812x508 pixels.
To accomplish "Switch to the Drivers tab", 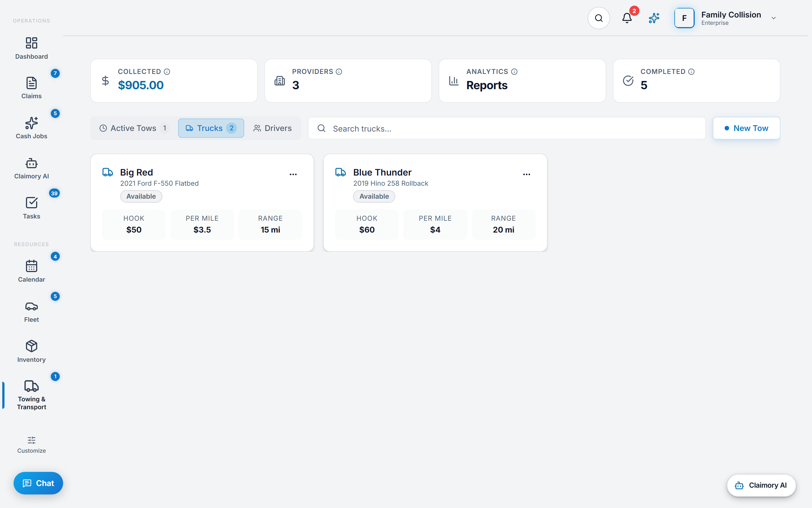I will pos(272,128).
